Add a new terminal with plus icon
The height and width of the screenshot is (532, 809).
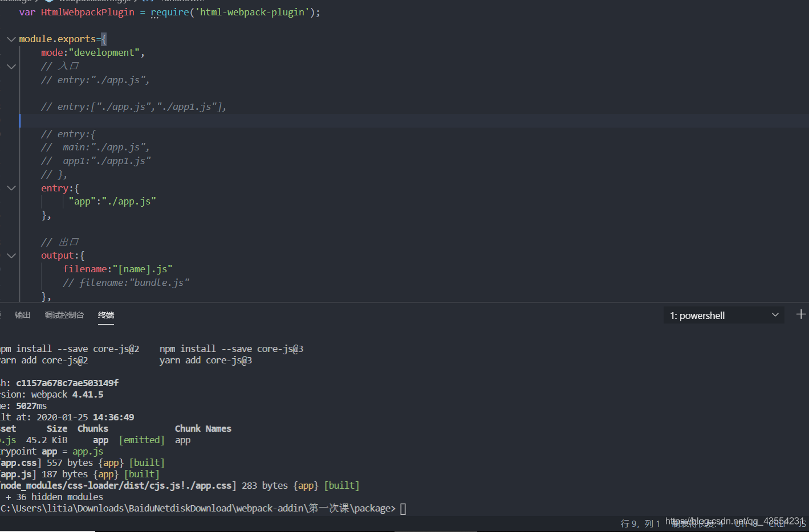coord(801,314)
